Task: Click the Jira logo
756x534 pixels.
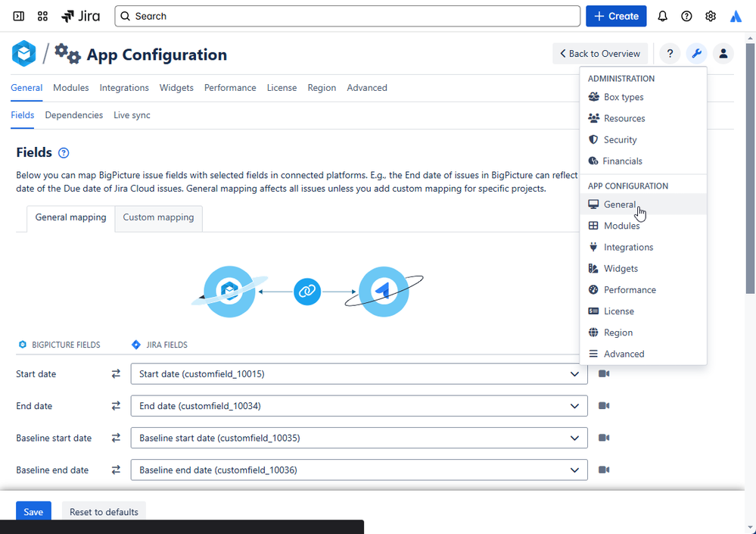Action: (x=80, y=17)
